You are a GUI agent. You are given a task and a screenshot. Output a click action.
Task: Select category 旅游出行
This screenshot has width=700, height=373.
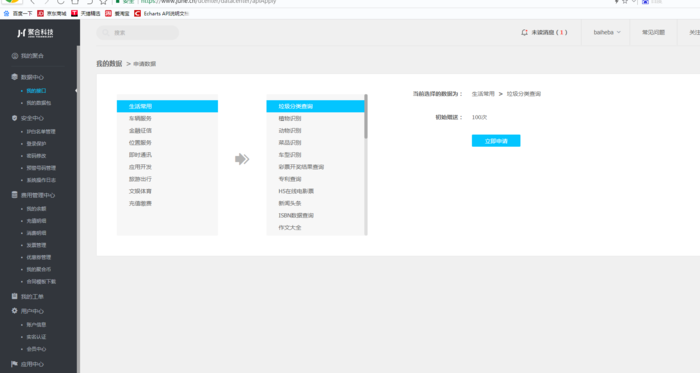(167, 179)
